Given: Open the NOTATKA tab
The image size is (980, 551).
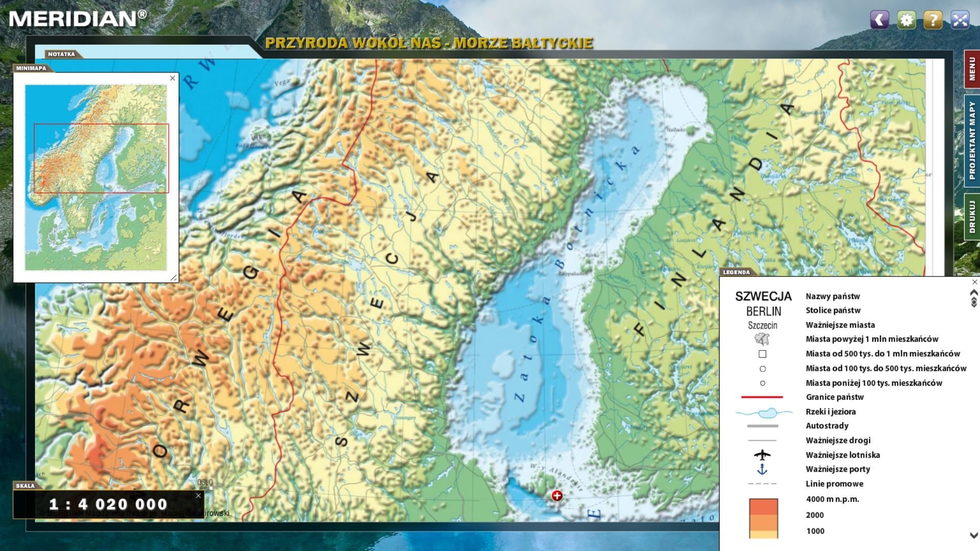Looking at the screenshot, I should click(61, 54).
